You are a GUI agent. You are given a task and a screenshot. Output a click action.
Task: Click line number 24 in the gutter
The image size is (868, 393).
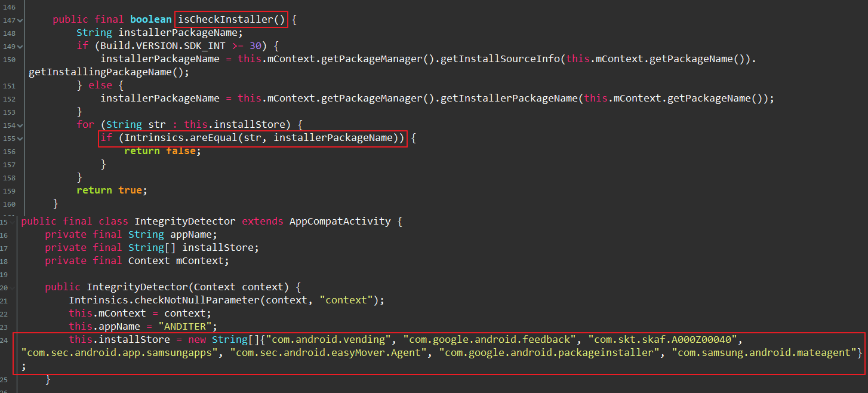click(4, 340)
